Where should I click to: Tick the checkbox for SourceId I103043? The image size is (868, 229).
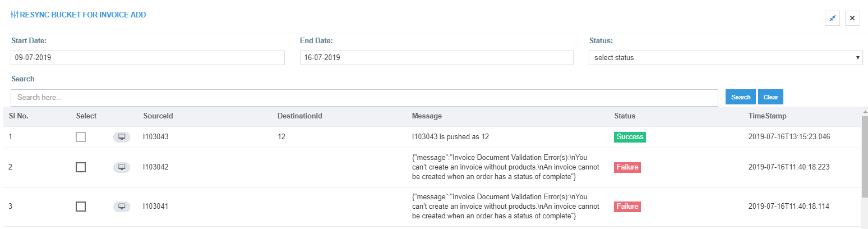(x=81, y=137)
